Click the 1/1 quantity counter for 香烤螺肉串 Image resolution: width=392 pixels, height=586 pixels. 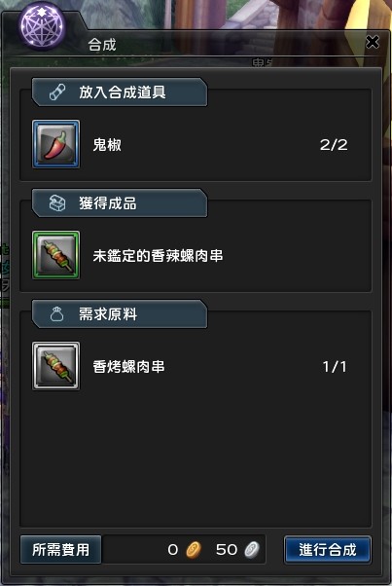335,367
